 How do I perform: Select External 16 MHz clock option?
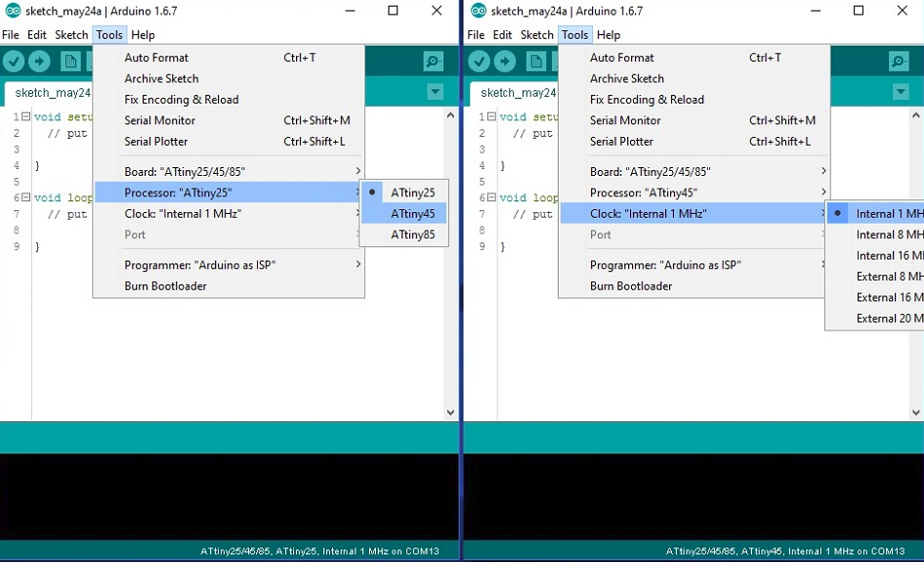875,297
